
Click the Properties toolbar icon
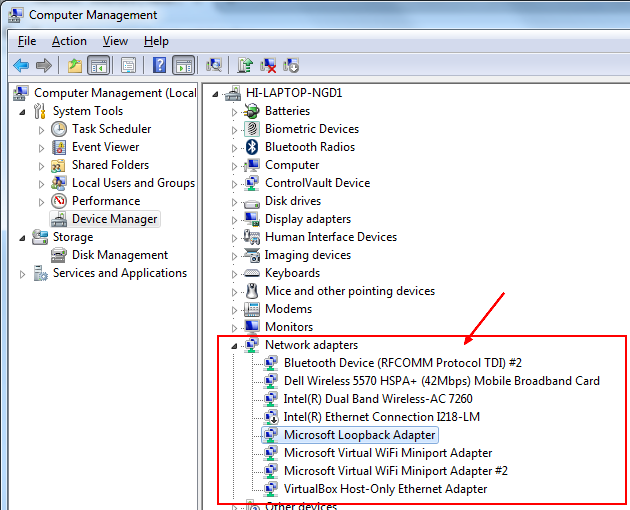pyautogui.click(x=129, y=65)
